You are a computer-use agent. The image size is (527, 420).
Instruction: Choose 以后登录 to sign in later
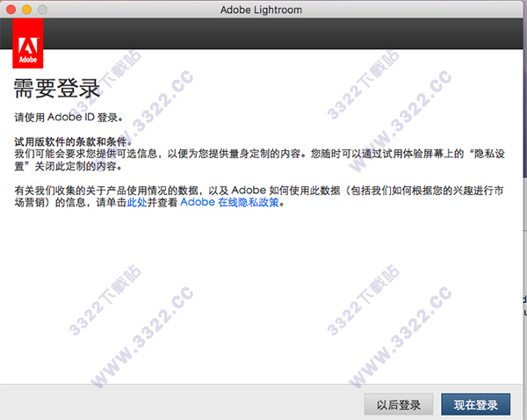[x=399, y=404]
